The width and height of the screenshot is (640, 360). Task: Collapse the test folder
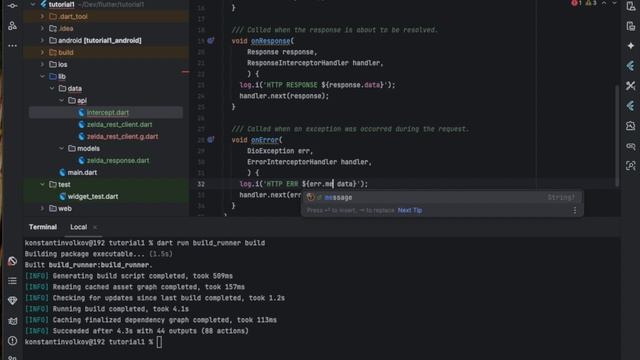[42, 184]
